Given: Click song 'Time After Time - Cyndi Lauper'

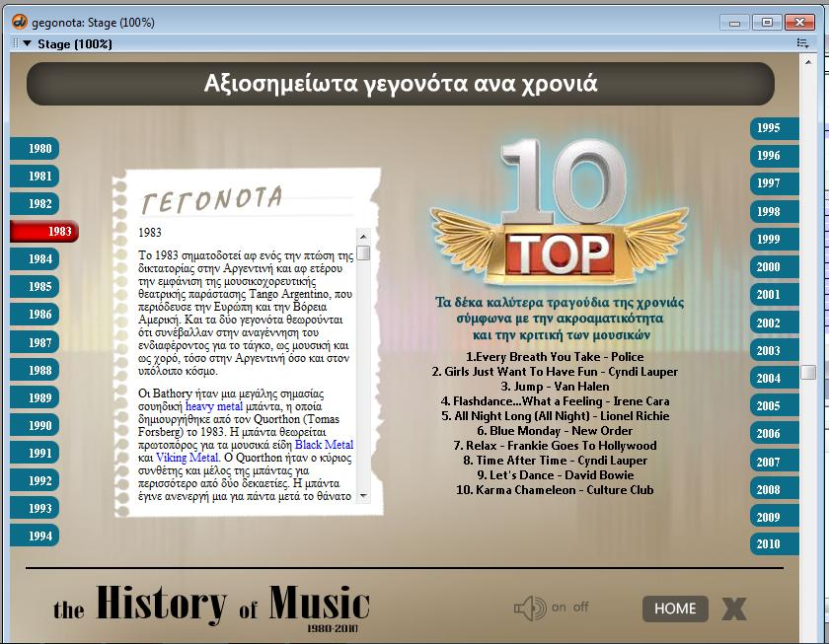Looking at the screenshot, I should point(555,461).
